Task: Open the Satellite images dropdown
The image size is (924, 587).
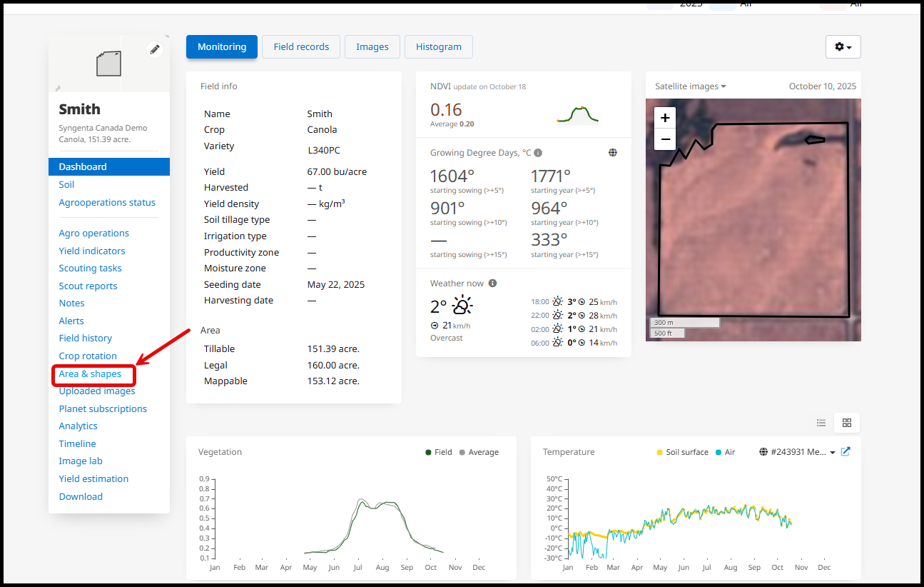Action: (690, 86)
